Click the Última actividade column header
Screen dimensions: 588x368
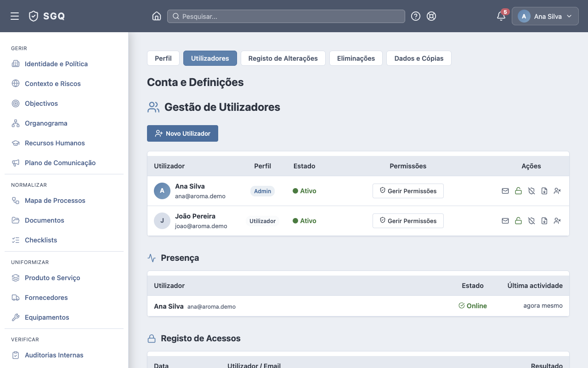click(535, 286)
